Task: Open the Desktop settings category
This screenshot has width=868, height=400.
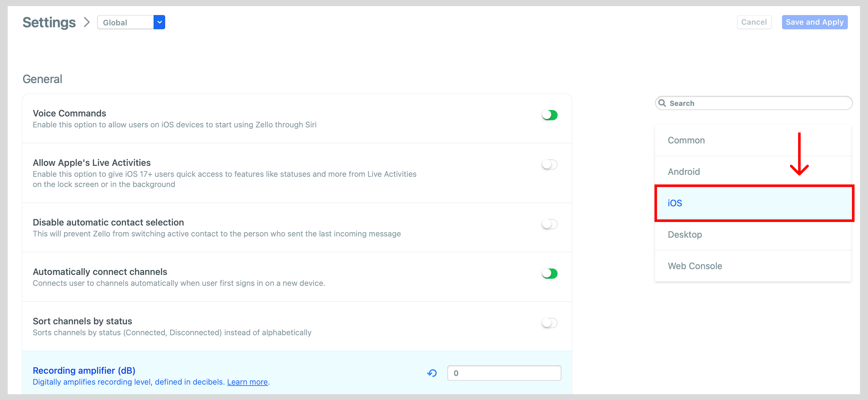Action: (753, 234)
